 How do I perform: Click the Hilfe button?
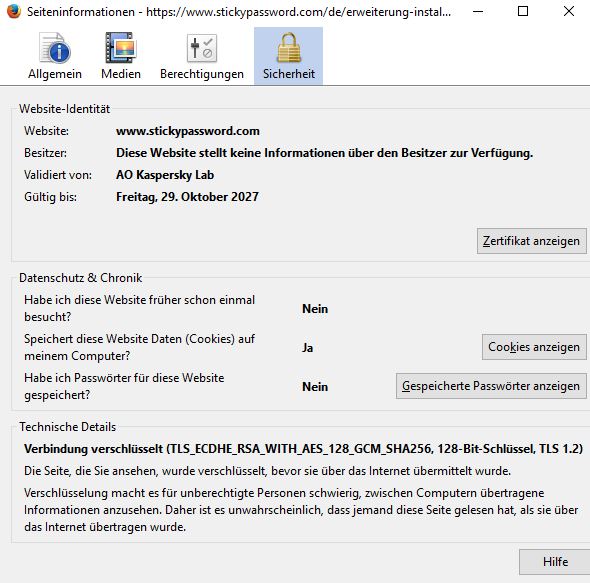pos(555,562)
